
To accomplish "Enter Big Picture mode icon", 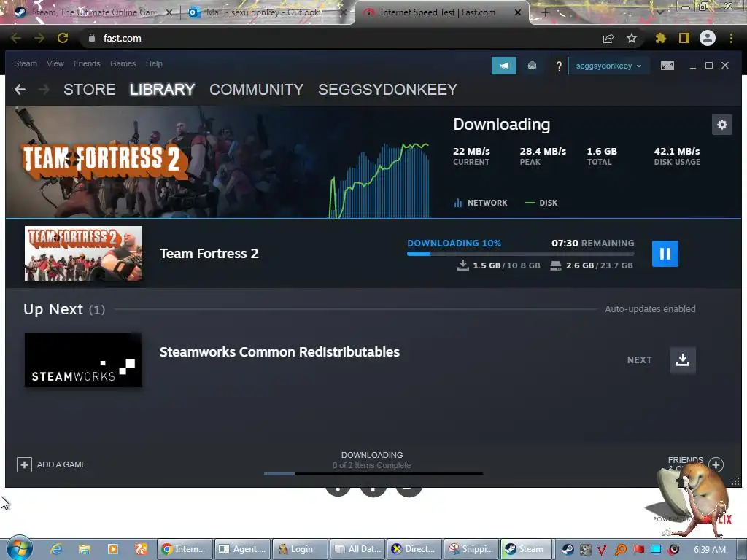I will (667, 66).
